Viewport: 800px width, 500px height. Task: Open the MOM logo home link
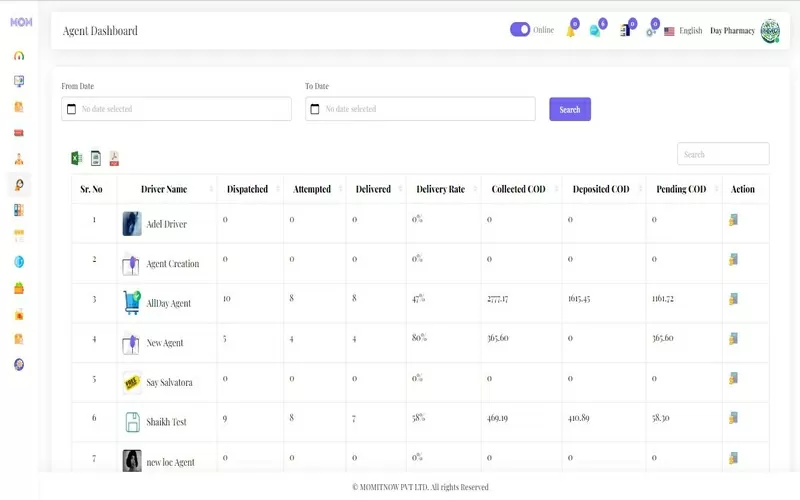21,22
